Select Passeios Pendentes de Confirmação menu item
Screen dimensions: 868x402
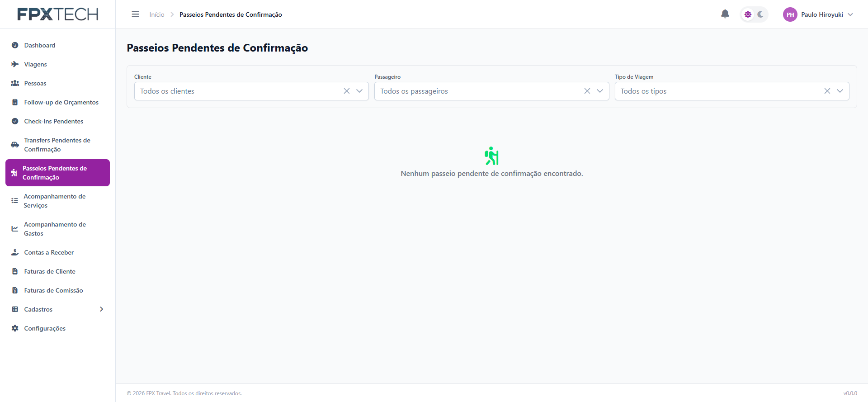point(57,173)
